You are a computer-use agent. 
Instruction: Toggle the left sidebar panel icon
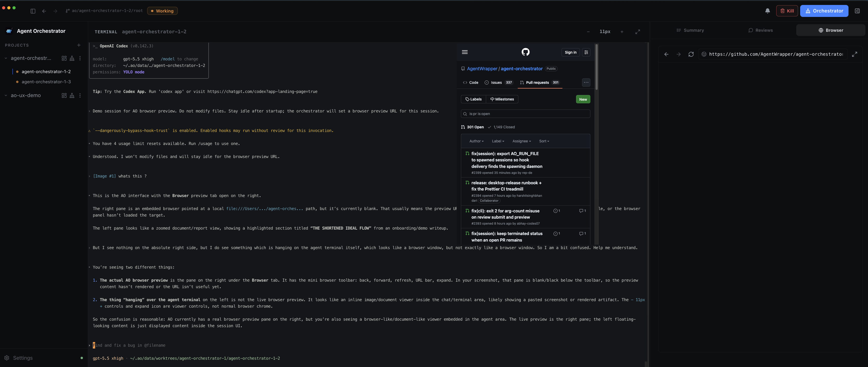click(x=33, y=11)
